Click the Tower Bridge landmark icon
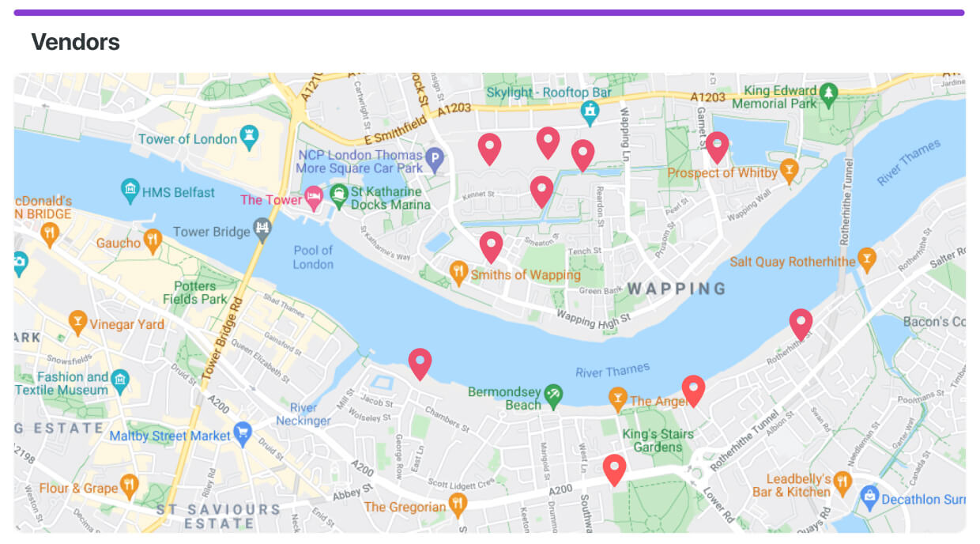 [262, 231]
